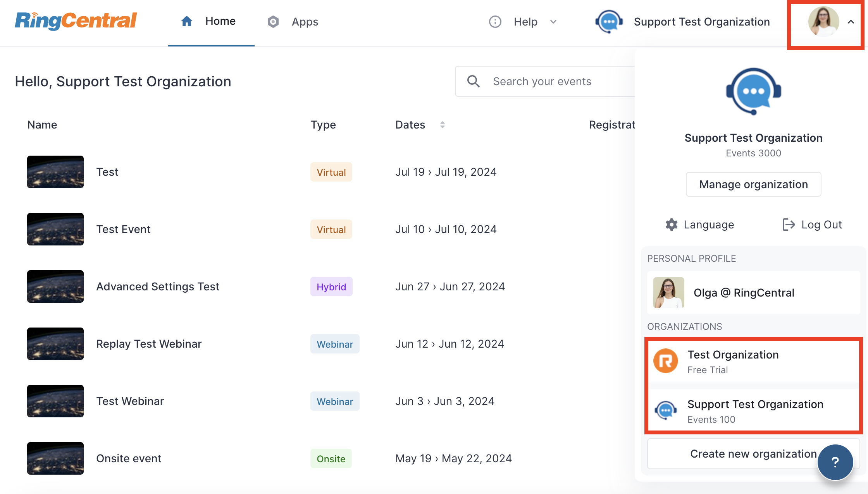The height and width of the screenshot is (494, 868).
Task: Open the blue help question mark bubble
Action: click(x=835, y=462)
